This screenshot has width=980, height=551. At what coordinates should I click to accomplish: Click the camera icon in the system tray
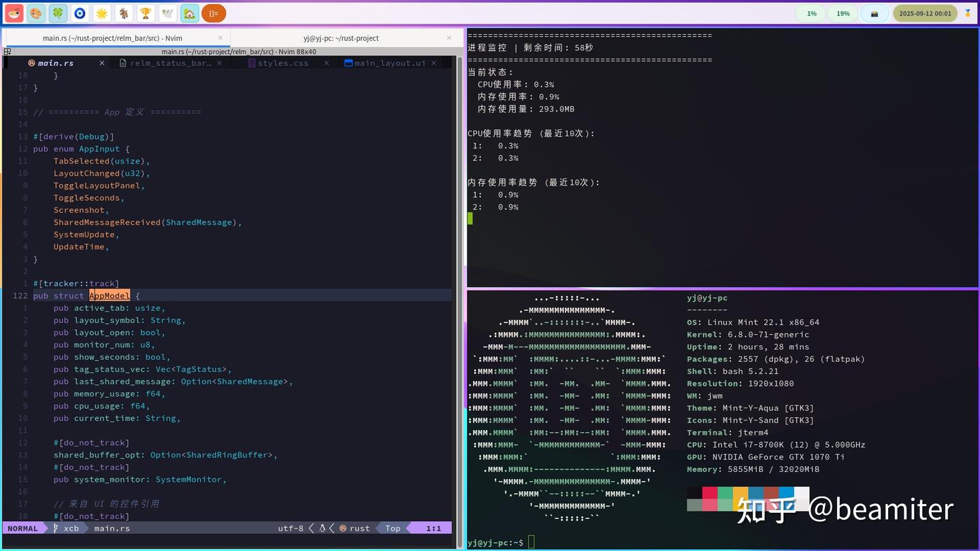[875, 13]
